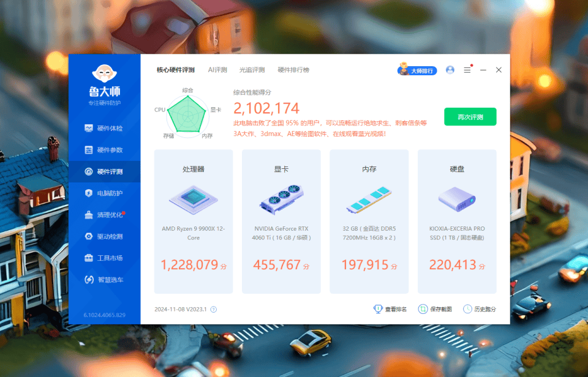Click the clock icon for 历史跑分
The width and height of the screenshot is (588, 377).
[x=467, y=309]
